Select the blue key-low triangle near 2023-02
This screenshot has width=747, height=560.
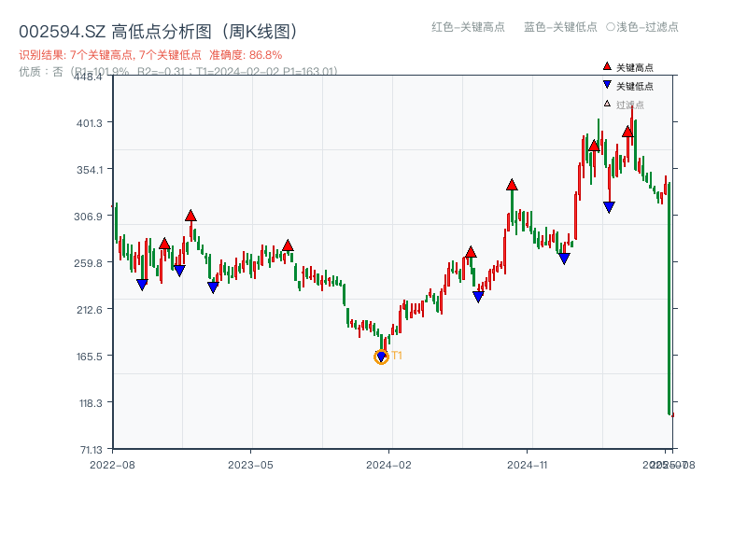213,287
